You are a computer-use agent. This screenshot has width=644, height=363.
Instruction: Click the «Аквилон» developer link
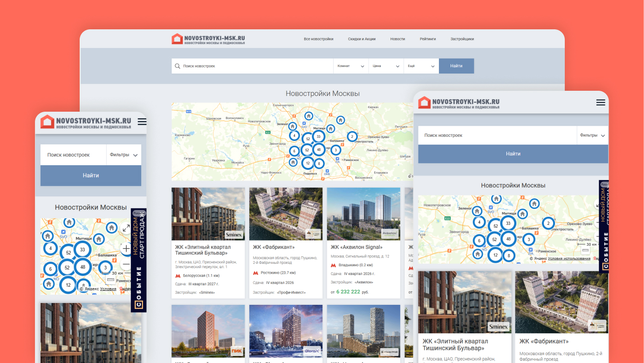coord(363,282)
